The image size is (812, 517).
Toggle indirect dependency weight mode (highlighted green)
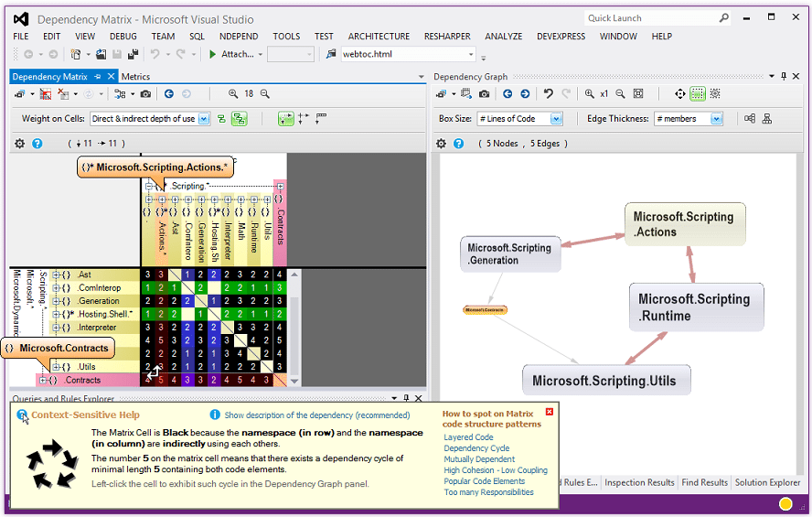coord(240,119)
